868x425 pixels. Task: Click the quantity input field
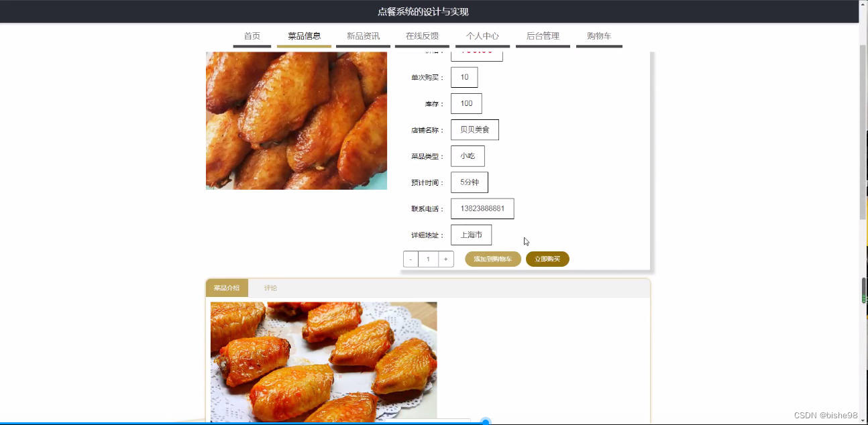tap(427, 258)
